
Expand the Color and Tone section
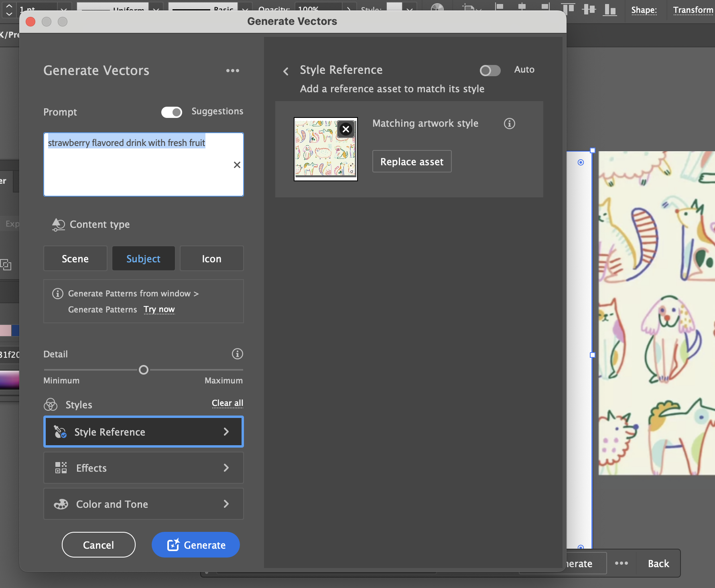pos(143,504)
